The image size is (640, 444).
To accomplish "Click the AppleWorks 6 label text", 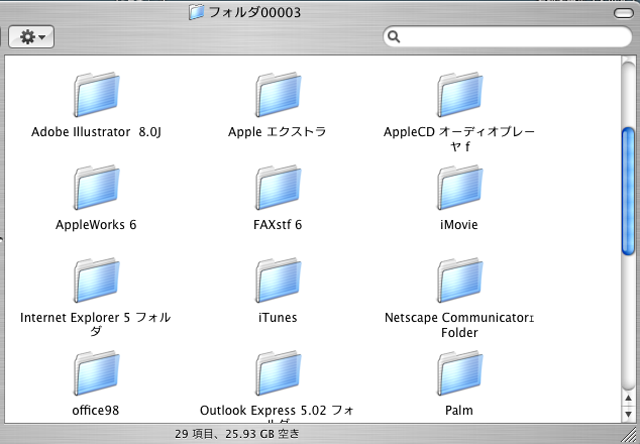I will pos(96,225).
